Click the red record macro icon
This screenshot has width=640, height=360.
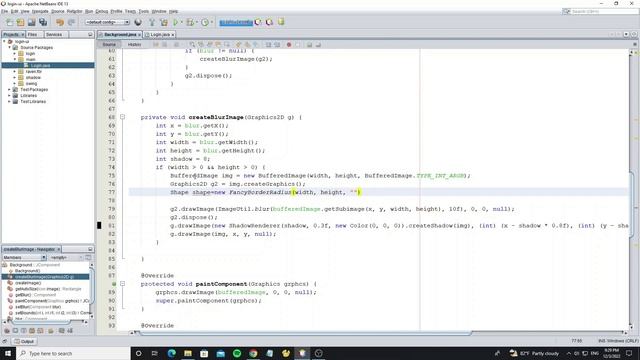[x=289, y=44]
